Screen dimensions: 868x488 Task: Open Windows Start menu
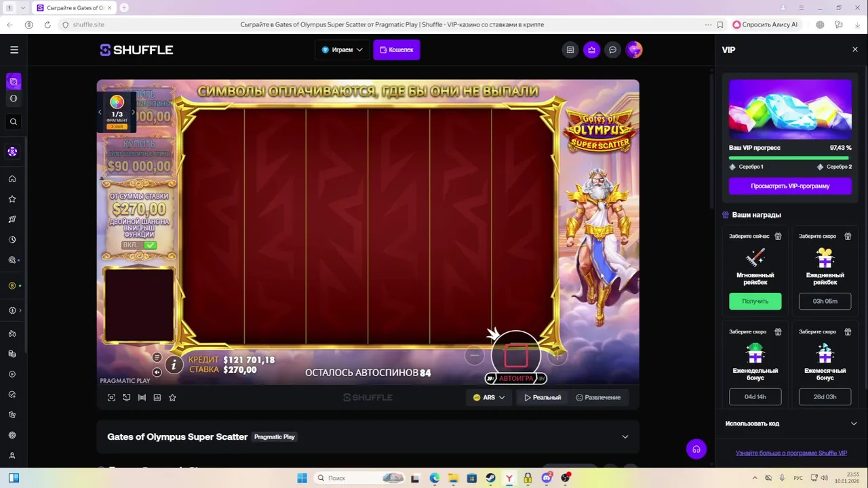(x=302, y=478)
